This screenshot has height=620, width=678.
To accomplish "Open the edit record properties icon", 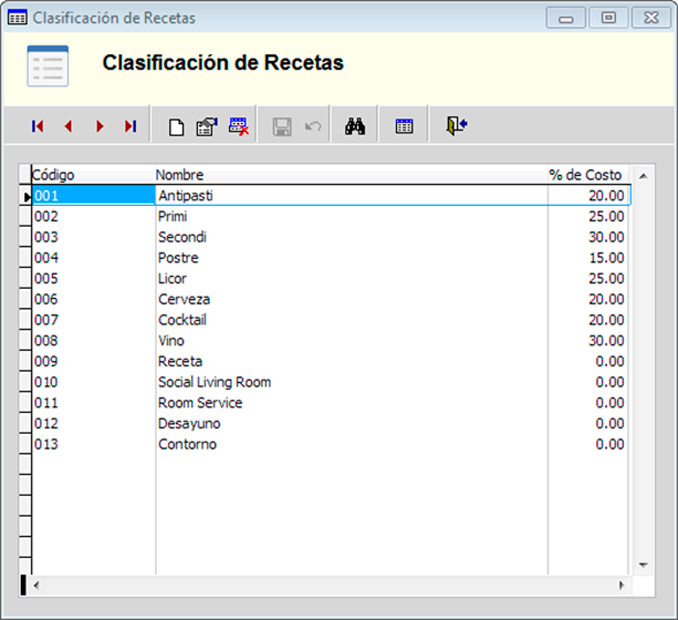I will point(206,127).
